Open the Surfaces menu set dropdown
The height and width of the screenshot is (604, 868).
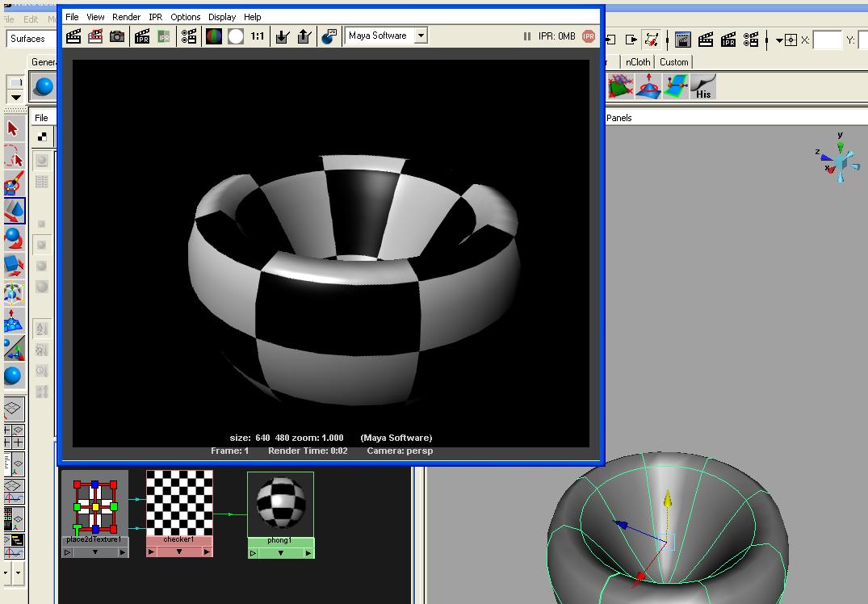click(x=31, y=39)
